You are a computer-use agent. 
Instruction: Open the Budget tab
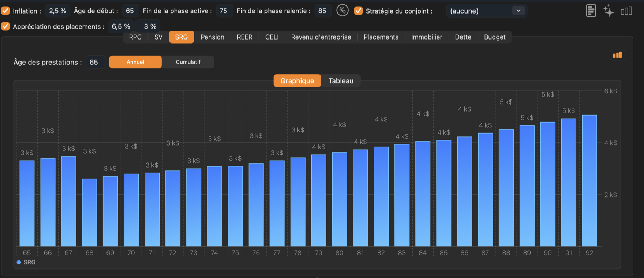click(x=495, y=37)
